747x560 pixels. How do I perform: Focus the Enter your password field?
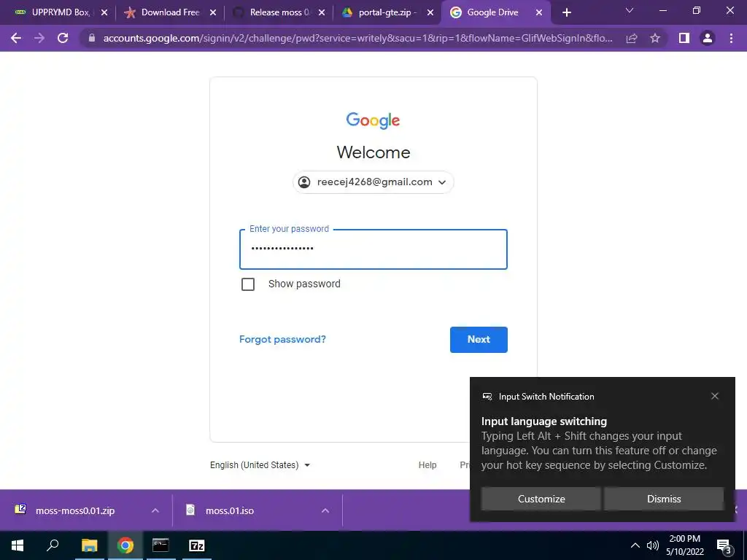(x=373, y=249)
